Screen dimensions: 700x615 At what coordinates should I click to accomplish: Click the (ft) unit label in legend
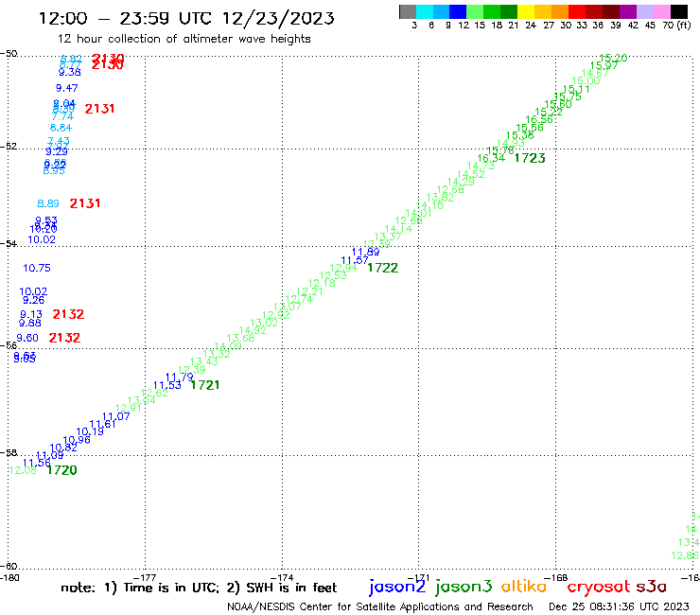(x=684, y=25)
